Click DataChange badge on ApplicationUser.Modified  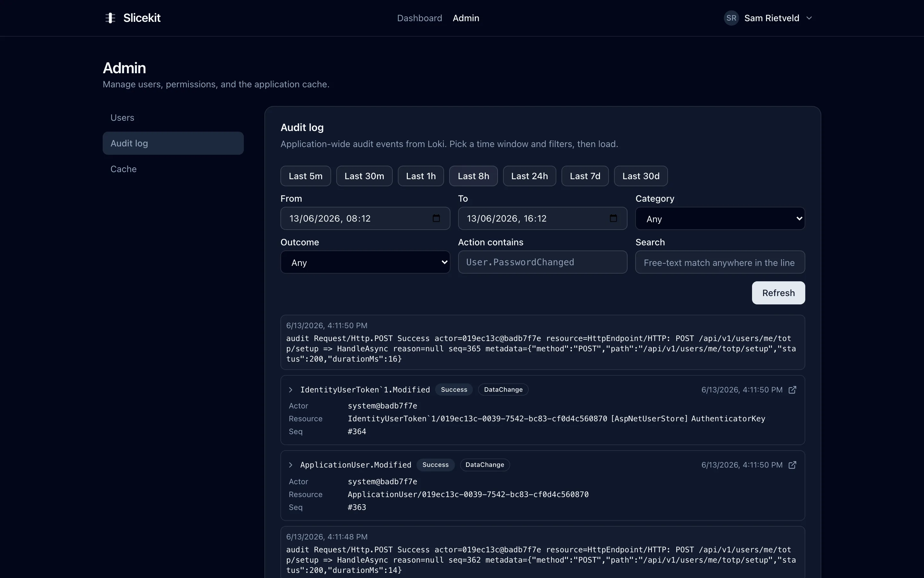(484, 465)
